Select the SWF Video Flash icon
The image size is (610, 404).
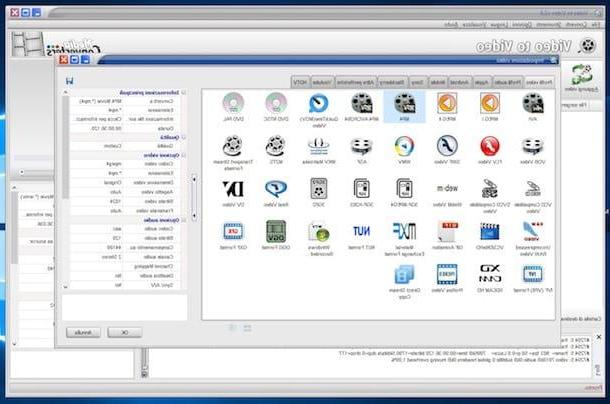pos(447,146)
